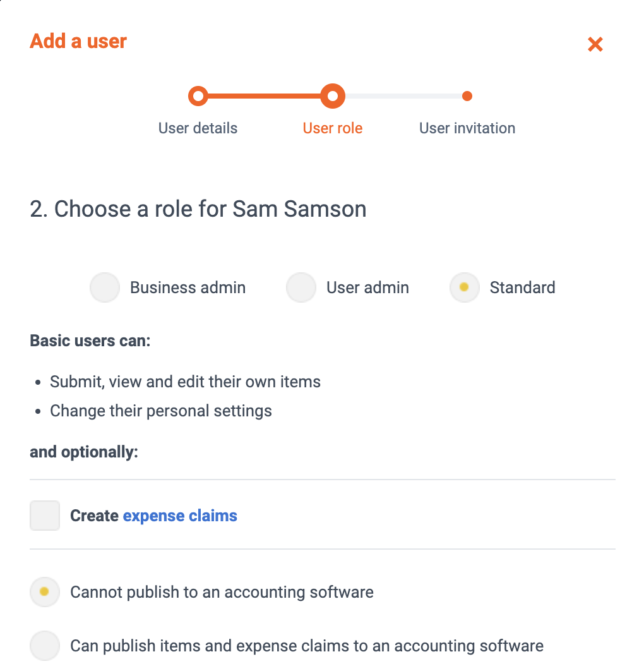Select the Business admin radio button
Image resolution: width=644 pixels, height=671 pixels.
click(105, 287)
